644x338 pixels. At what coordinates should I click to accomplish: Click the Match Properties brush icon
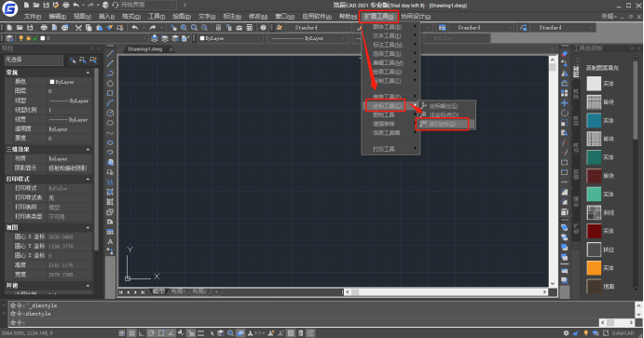[x=110, y=28]
